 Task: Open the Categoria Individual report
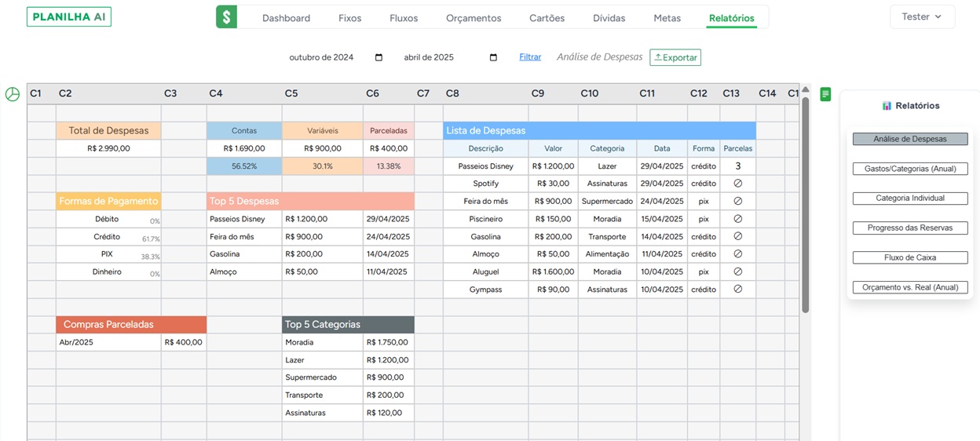click(910, 199)
